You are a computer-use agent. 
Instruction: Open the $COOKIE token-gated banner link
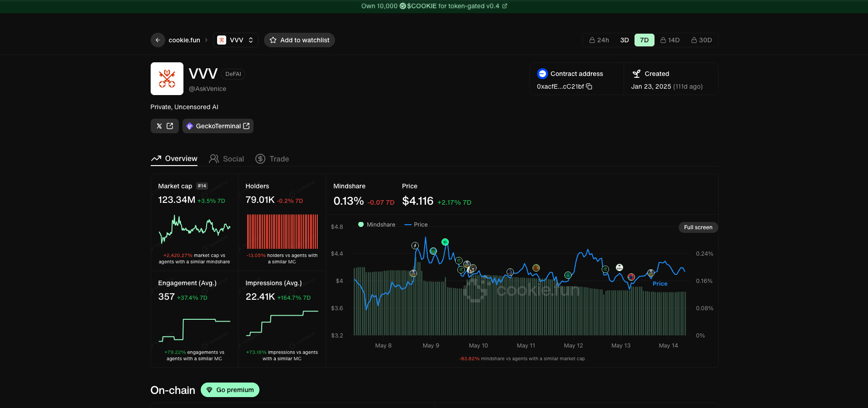434,6
